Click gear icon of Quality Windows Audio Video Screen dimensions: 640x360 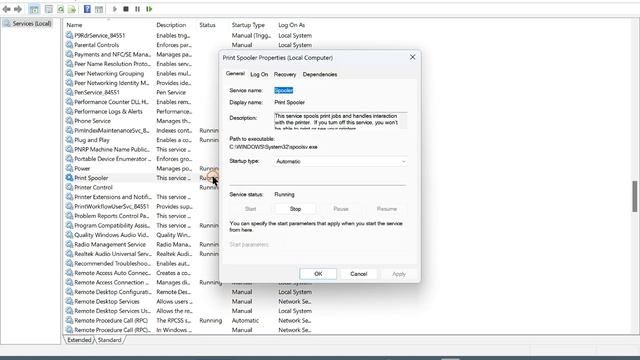(x=69, y=235)
